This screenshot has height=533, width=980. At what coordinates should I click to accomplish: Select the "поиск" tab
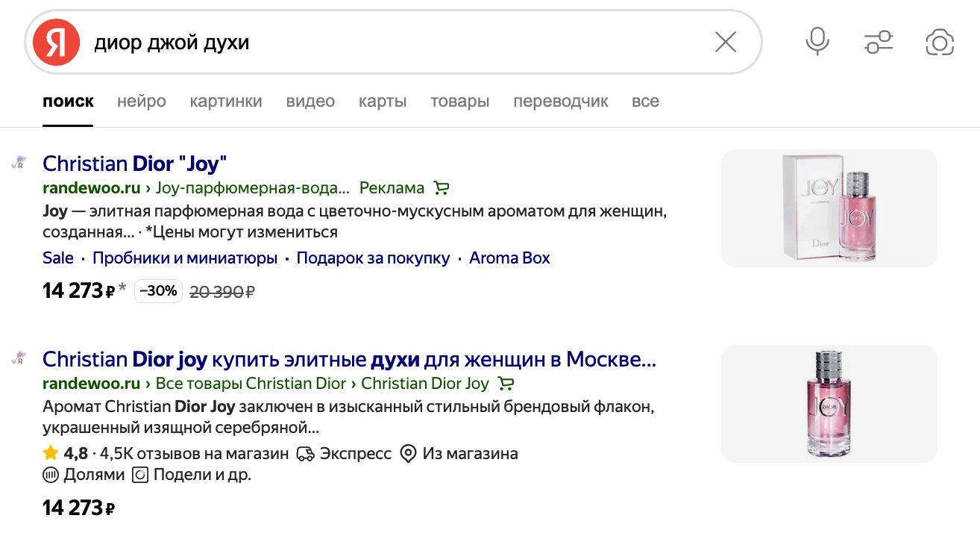(68, 102)
